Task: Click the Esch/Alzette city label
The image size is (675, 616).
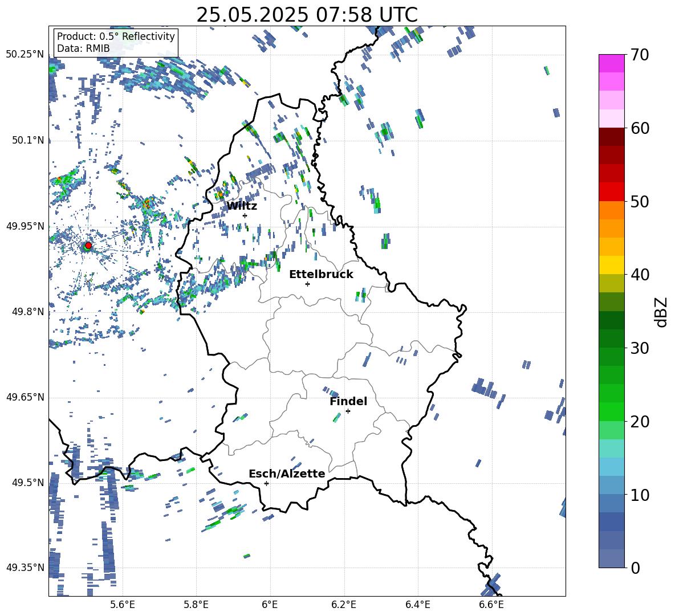Action: (287, 474)
